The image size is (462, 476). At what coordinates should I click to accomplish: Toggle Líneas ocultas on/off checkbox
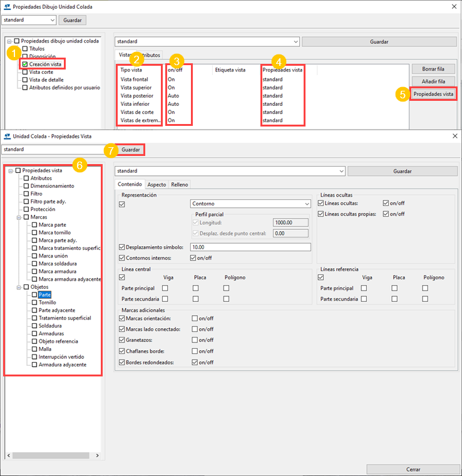(x=386, y=203)
